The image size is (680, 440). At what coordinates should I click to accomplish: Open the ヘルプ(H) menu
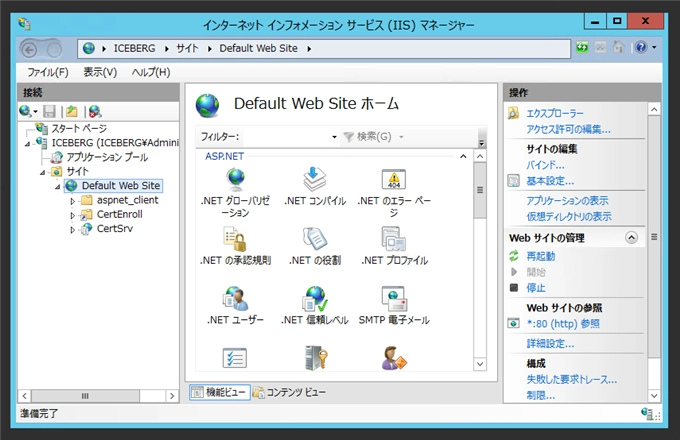tap(151, 72)
